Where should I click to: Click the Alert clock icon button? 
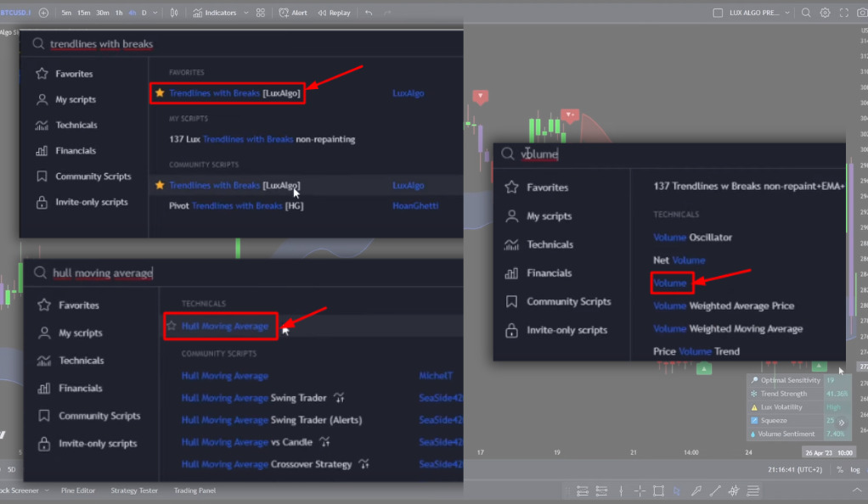pyautogui.click(x=293, y=13)
